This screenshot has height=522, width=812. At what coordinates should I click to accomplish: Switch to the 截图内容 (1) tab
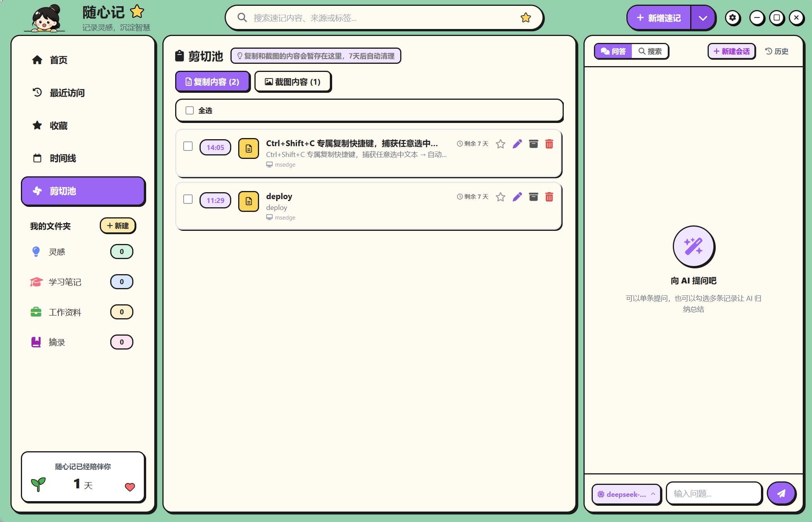tap(293, 82)
